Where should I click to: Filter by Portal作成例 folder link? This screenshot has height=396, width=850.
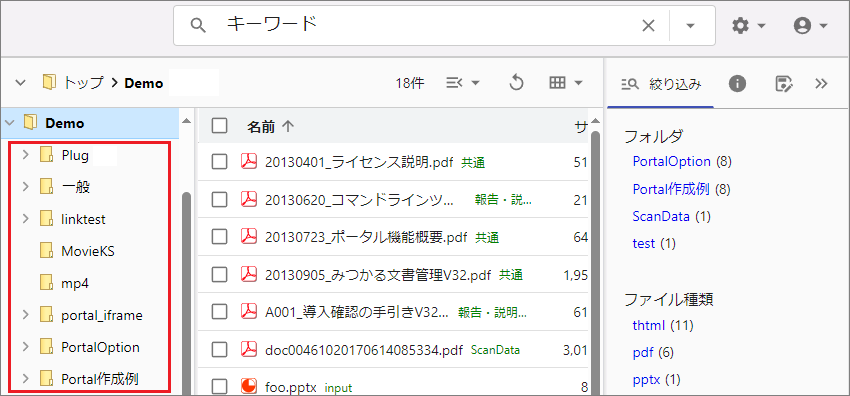point(671,189)
